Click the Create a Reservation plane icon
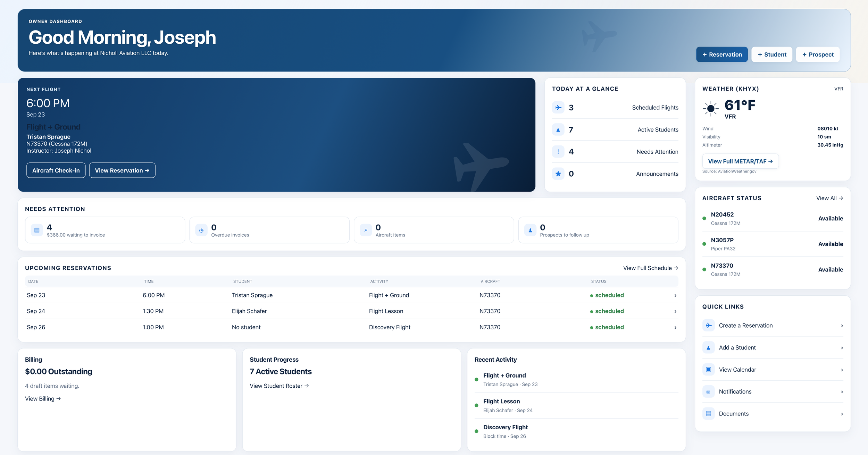 708,326
